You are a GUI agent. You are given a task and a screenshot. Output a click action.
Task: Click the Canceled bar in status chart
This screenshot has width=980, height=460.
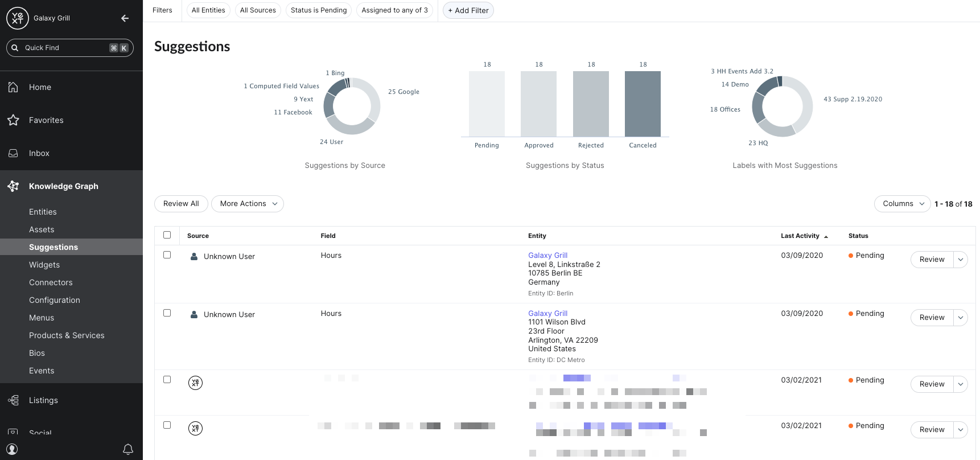[643, 104]
